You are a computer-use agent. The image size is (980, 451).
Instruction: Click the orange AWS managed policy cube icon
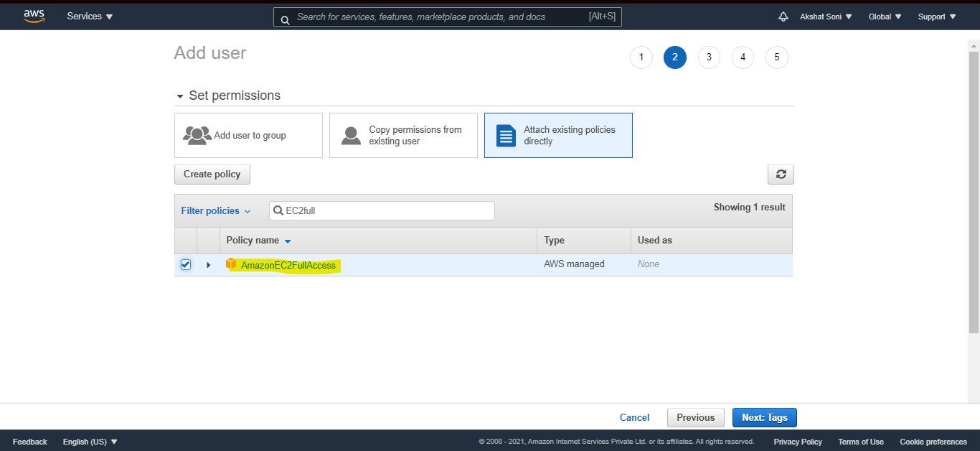(231, 264)
